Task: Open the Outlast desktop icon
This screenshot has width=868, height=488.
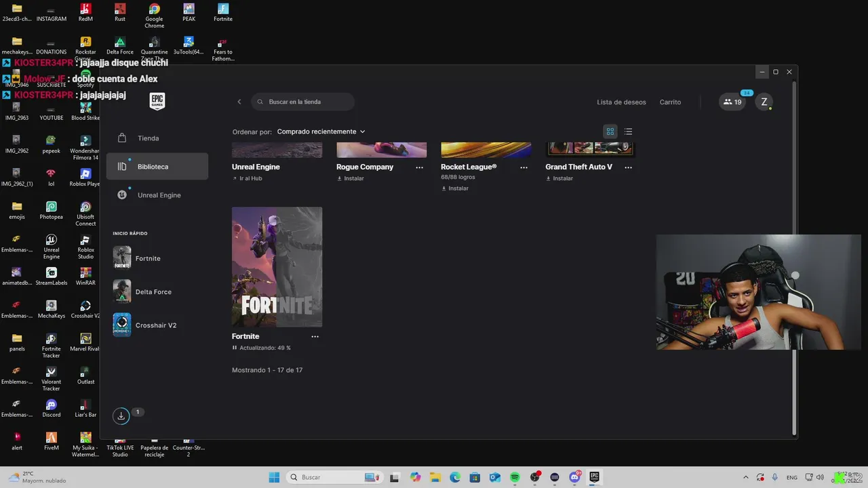Action: click(x=85, y=375)
